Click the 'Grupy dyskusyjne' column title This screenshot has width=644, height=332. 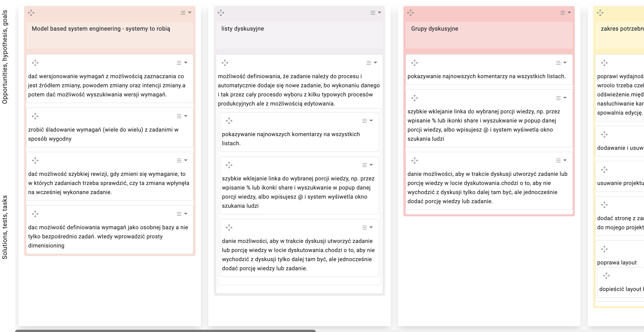click(x=434, y=29)
